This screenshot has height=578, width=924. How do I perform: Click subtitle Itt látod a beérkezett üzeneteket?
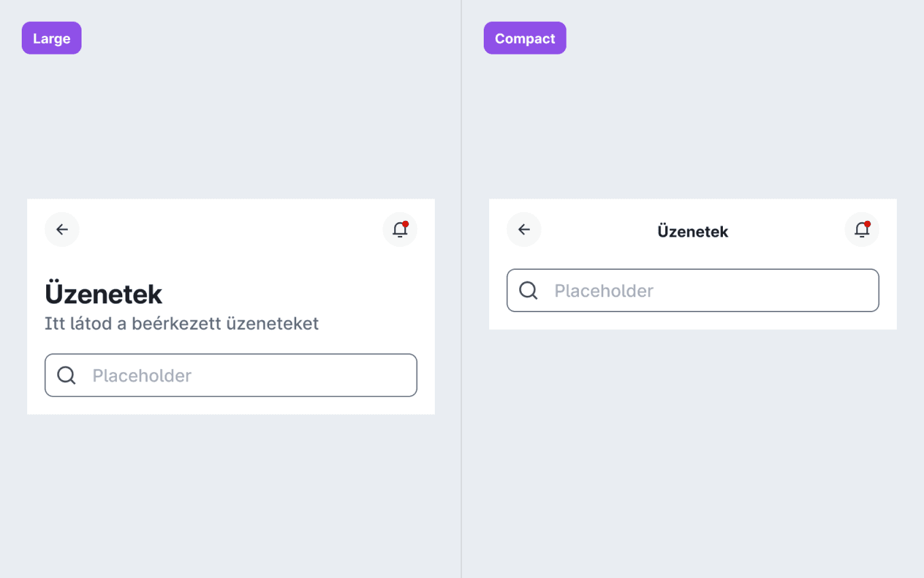[182, 324]
